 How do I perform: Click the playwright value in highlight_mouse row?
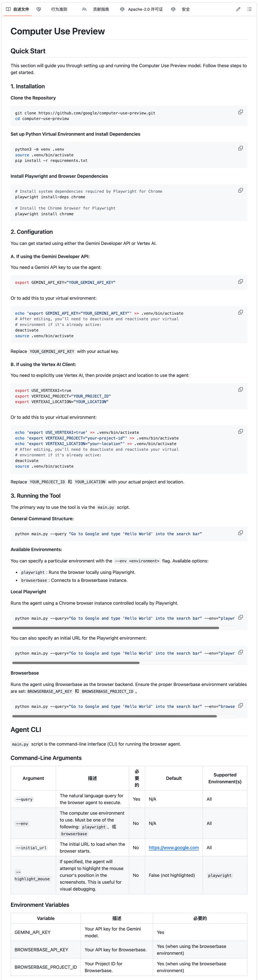click(220, 875)
